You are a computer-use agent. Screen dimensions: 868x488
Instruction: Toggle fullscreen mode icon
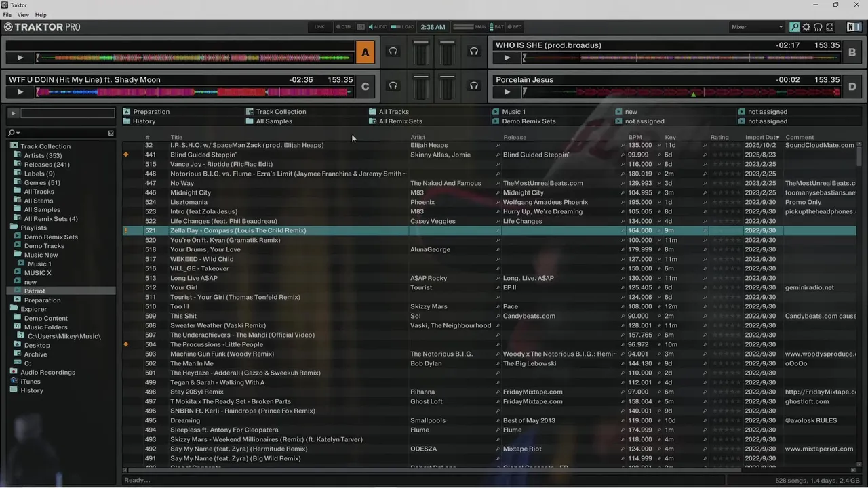(x=830, y=27)
